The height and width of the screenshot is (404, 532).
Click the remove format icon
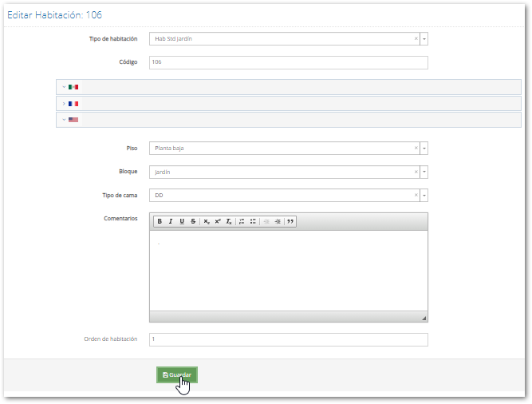point(229,221)
